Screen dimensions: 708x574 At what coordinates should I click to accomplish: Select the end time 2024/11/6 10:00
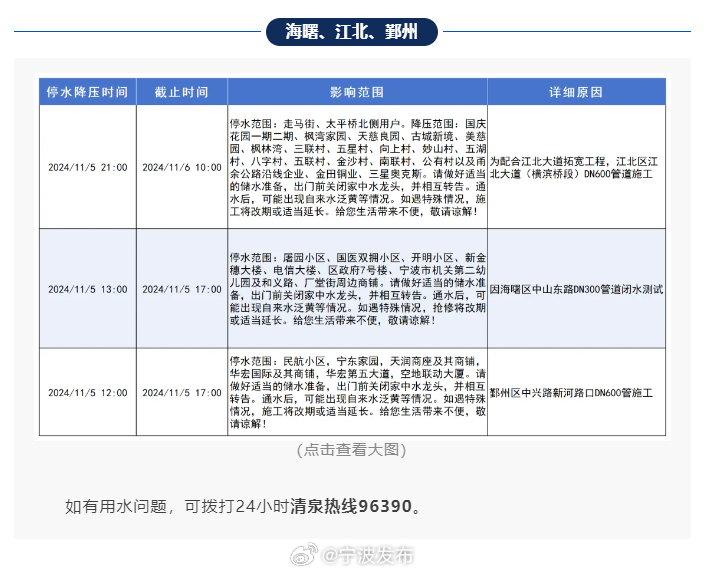click(182, 168)
